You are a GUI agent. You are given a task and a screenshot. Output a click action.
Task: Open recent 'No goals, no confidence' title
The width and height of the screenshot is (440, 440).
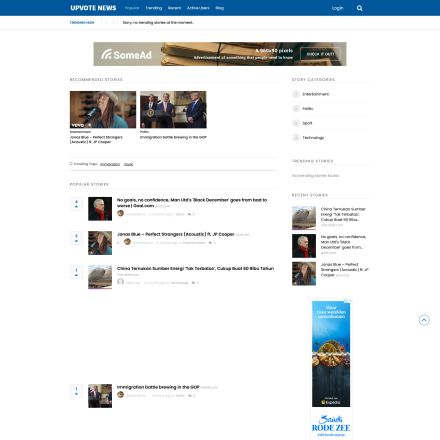[x=343, y=242]
